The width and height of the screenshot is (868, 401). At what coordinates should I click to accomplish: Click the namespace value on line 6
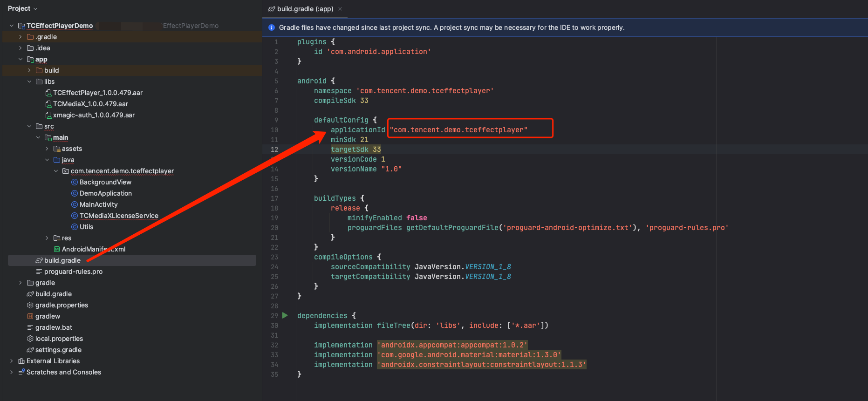425,91
